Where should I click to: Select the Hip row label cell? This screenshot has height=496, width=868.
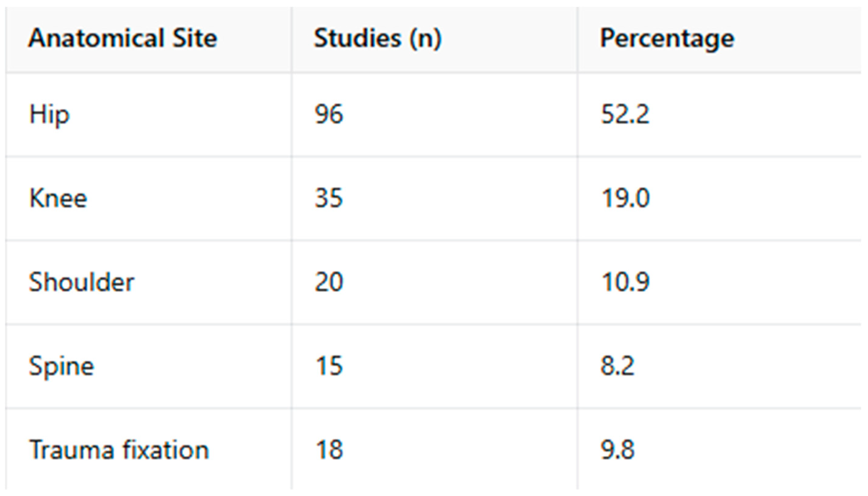click(x=50, y=115)
